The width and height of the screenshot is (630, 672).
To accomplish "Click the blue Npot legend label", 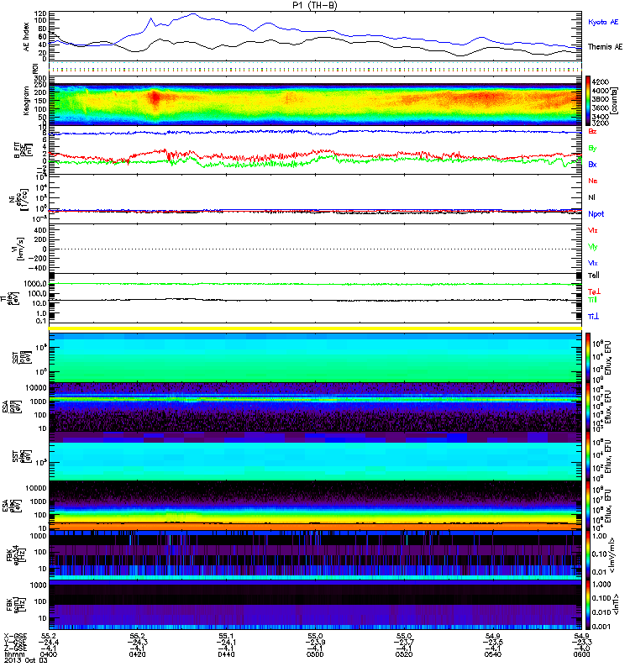I will click(596, 214).
